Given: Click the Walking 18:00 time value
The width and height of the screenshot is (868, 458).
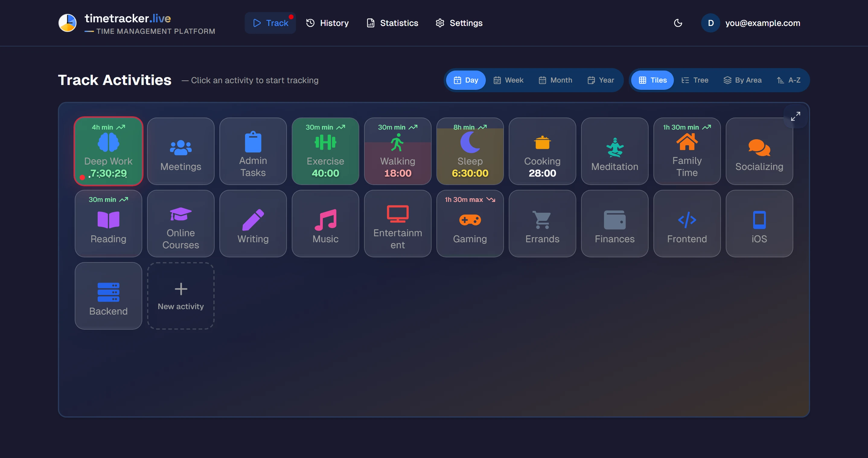Looking at the screenshot, I should [x=397, y=173].
